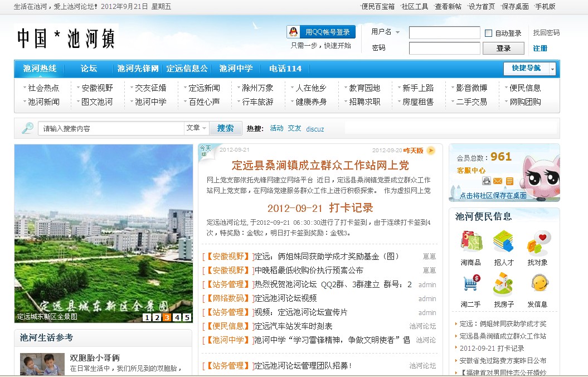Open post 定远汽车站发车时刻表
Screen dimensions: 588x377
pyautogui.click(x=293, y=326)
